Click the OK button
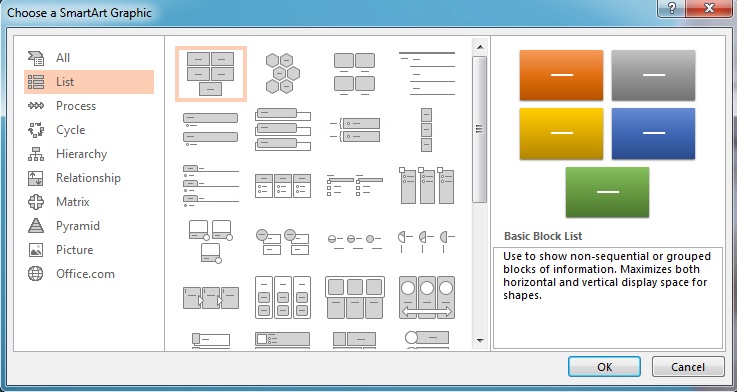The height and width of the screenshot is (392, 737). [604, 367]
